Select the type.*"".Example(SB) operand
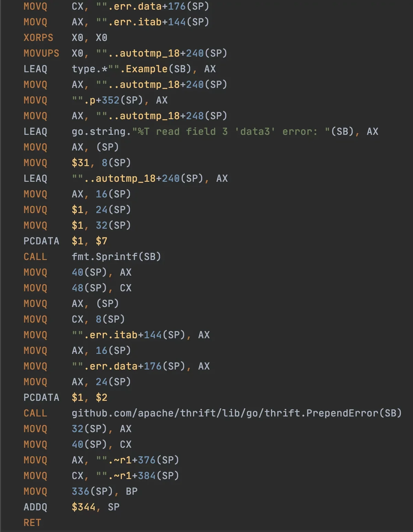The width and height of the screenshot is (413, 532). tap(131, 69)
